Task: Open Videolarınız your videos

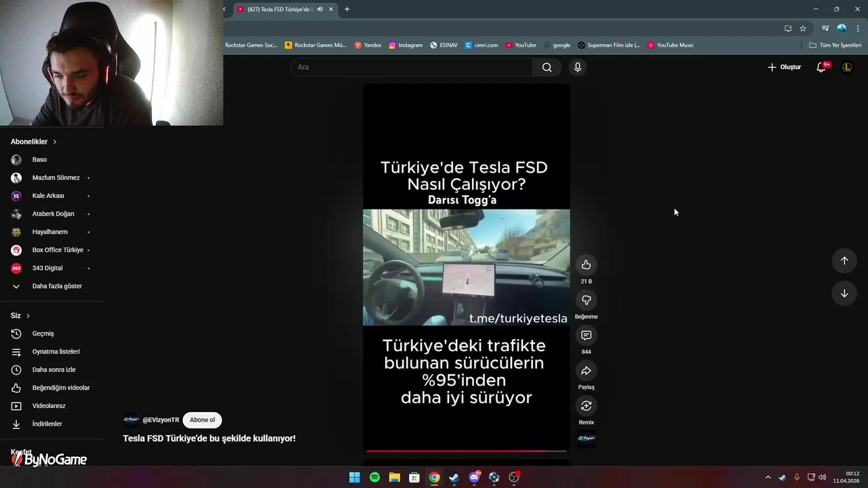Action: (52, 406)
